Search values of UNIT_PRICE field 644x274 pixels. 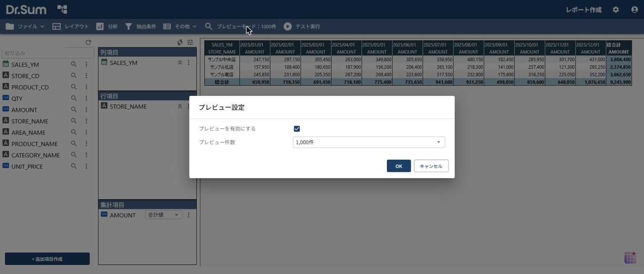(74, 166)
